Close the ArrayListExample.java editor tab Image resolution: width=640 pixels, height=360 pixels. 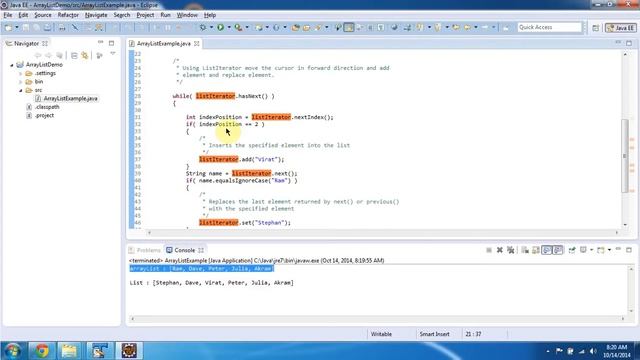point(197,43)
